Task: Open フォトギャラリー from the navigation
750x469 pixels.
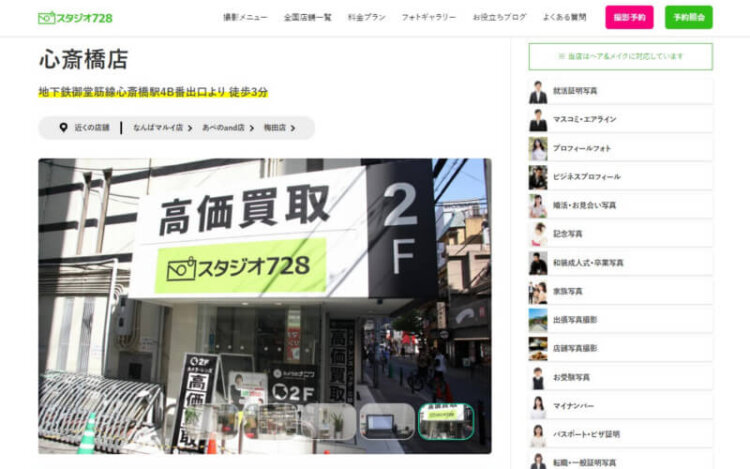Action: tap(429, 17)
